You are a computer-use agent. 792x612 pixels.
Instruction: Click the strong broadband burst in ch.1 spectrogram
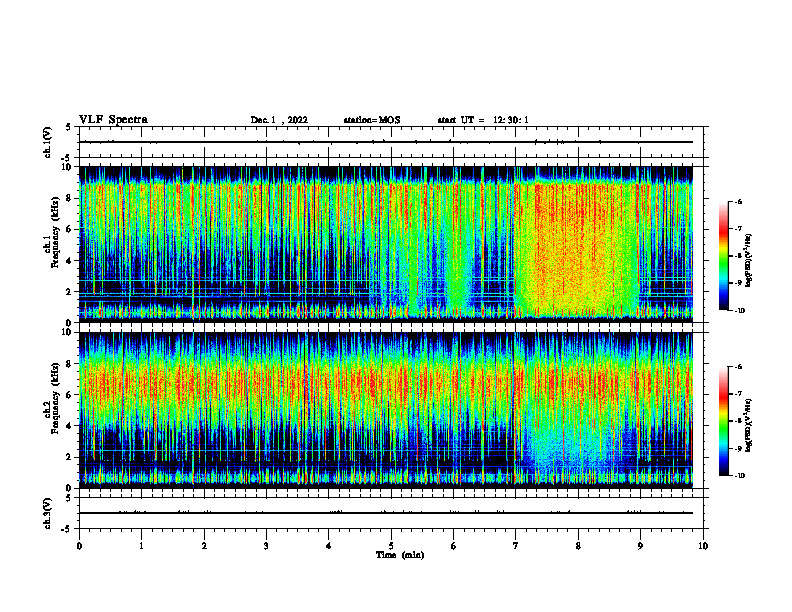[577, 247]
